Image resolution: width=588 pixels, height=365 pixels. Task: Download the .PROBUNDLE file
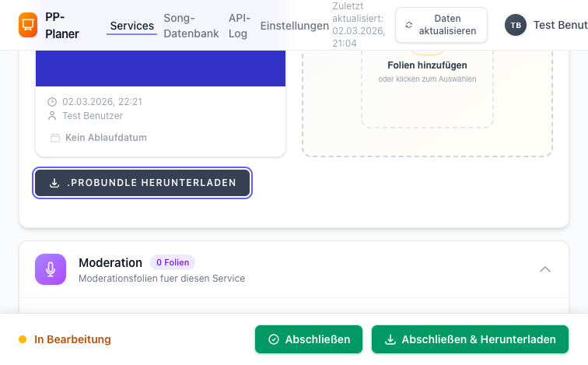pyautogui.click(x=142, y=183)
